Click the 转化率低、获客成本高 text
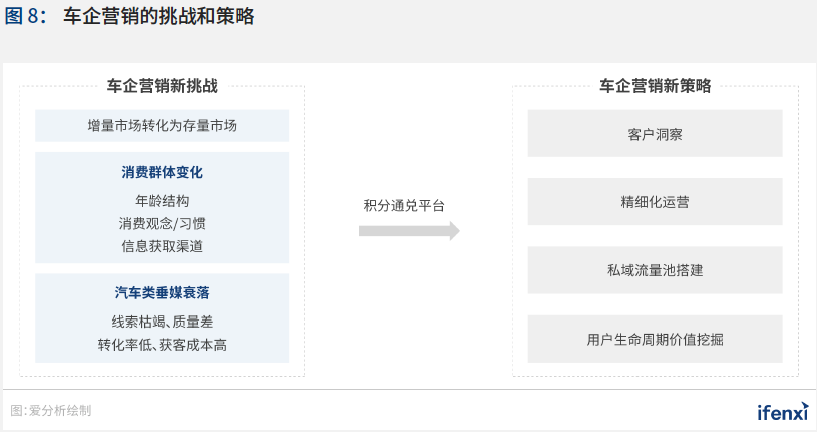 (162, 345)
